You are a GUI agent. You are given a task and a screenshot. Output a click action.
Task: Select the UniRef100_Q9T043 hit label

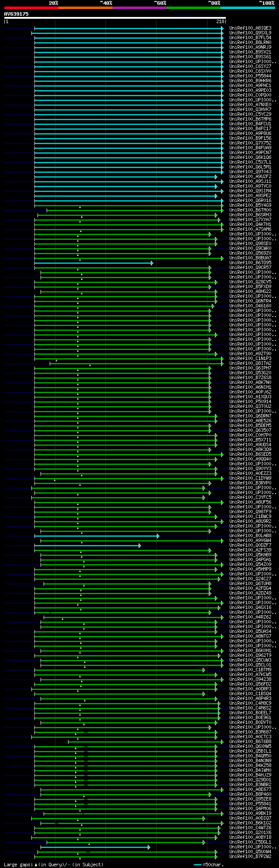point(250,172)
